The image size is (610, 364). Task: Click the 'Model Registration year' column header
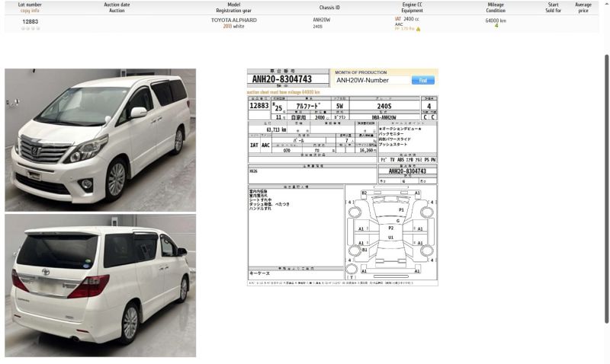234,8
